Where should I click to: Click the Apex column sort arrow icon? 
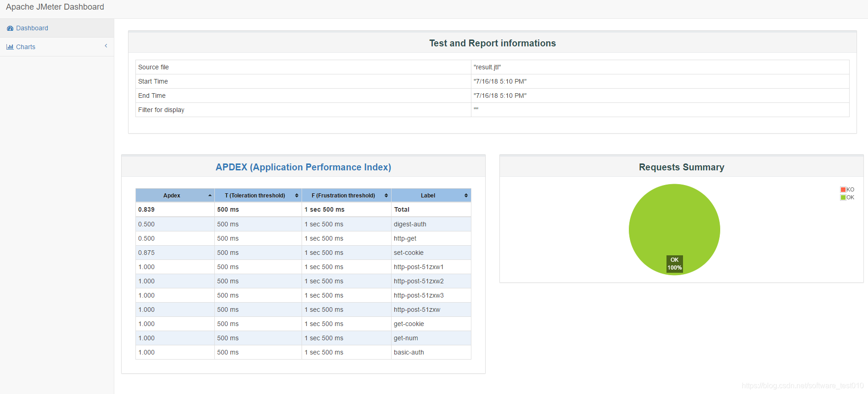click(210, 196)
